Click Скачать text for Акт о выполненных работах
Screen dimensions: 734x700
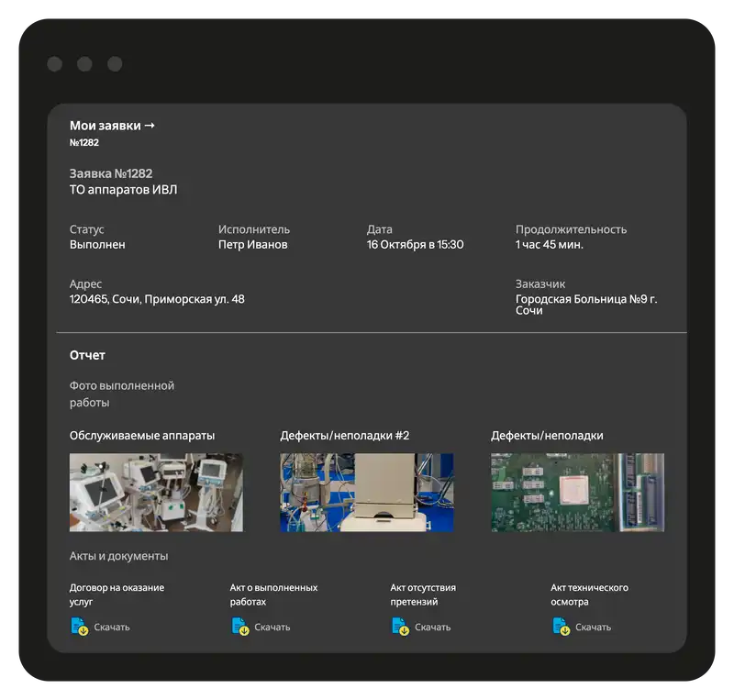272,628
